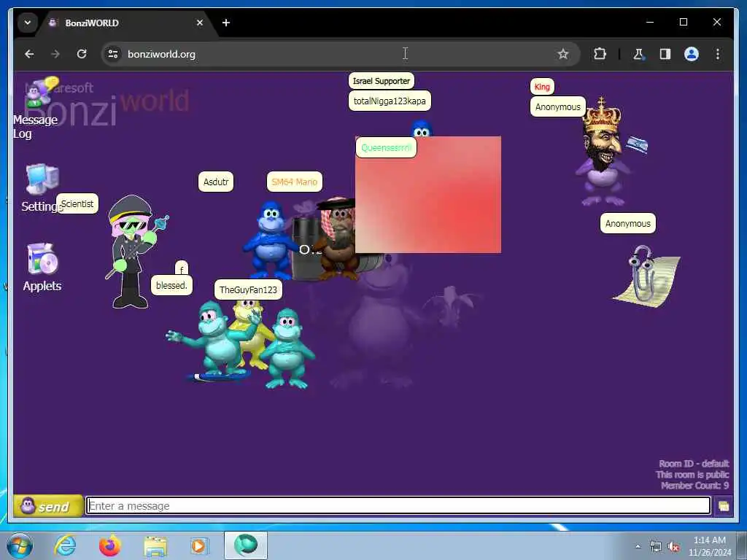The image size is (747, 560).
Task: Click the send button
Action: point(47,506)
